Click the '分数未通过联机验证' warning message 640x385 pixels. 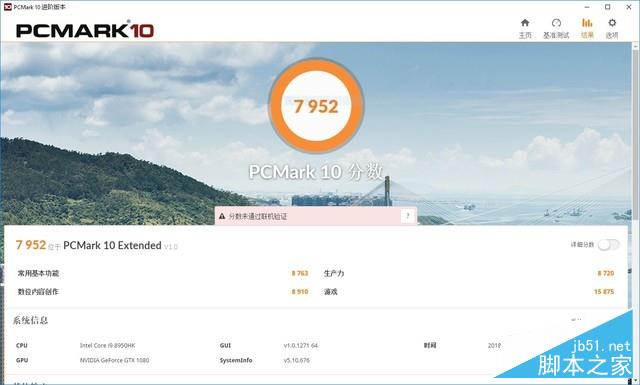(x=258, y=216)
